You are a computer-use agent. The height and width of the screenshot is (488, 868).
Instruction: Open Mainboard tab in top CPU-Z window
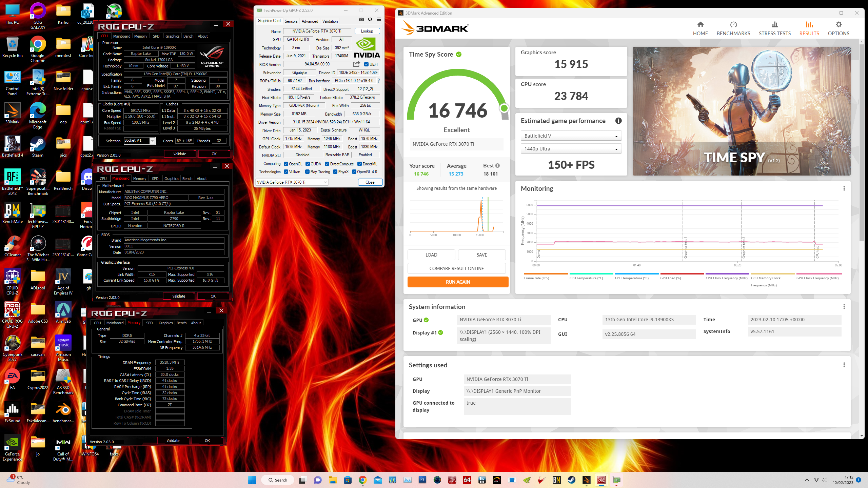pos(122,36)
